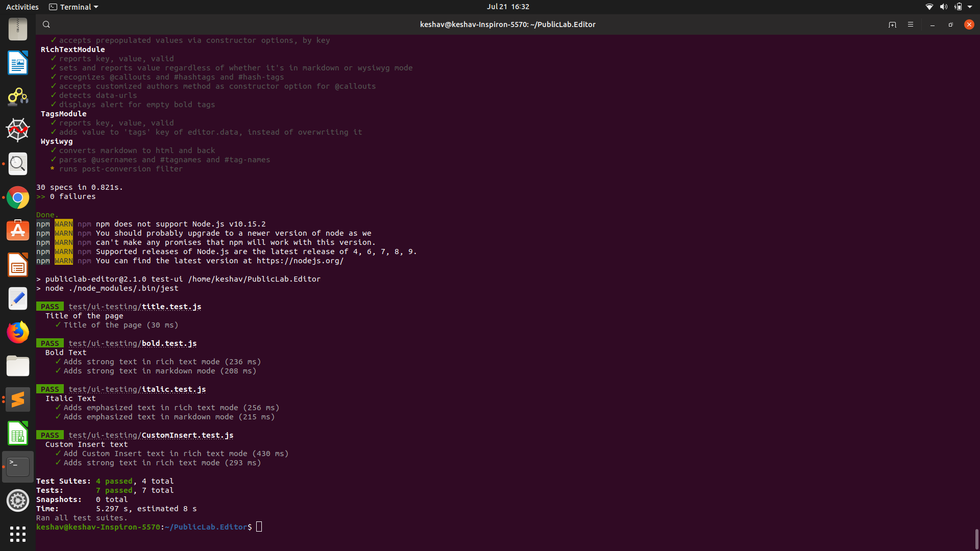Screen dimensions: 980x551
Task: Open the gedit text editor from the dock
Action: point(18,298)
